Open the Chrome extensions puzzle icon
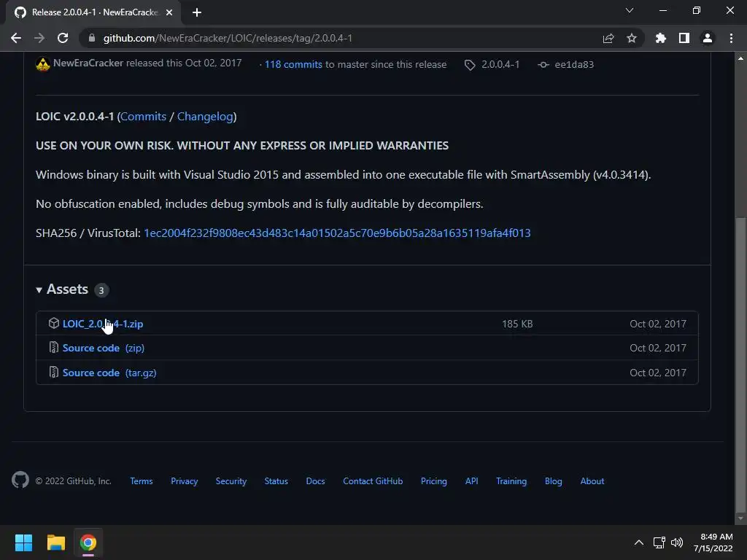This screenshot has width=747, height=560. 661,38
